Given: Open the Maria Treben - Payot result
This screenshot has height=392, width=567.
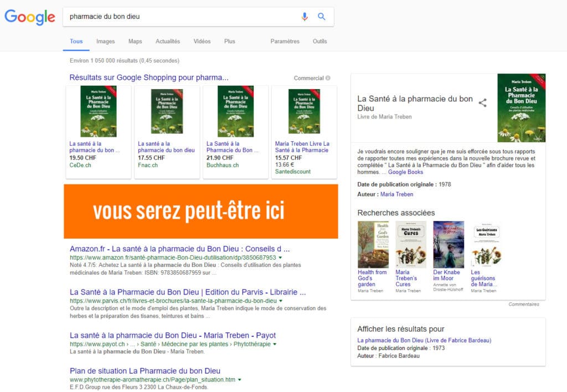Looking at the screenshot, I should point(173,335).
